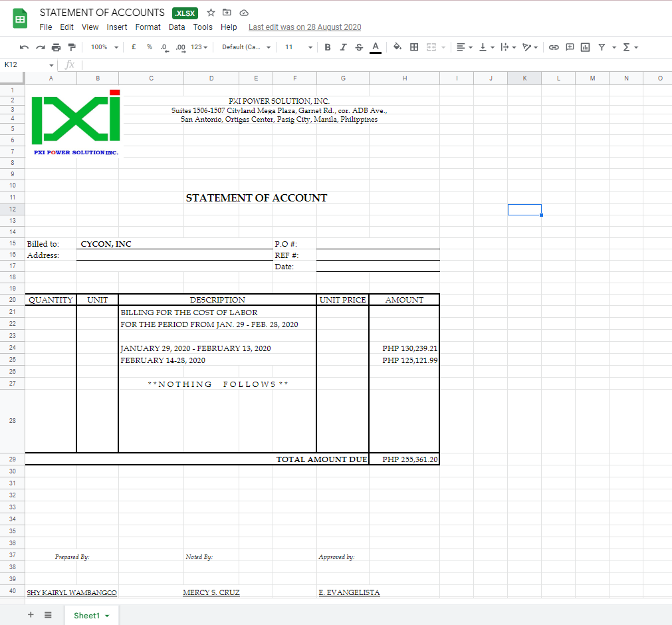672x625 pixels.
Task: Open the zoom 100% dropdown
Action: [104, 47]
